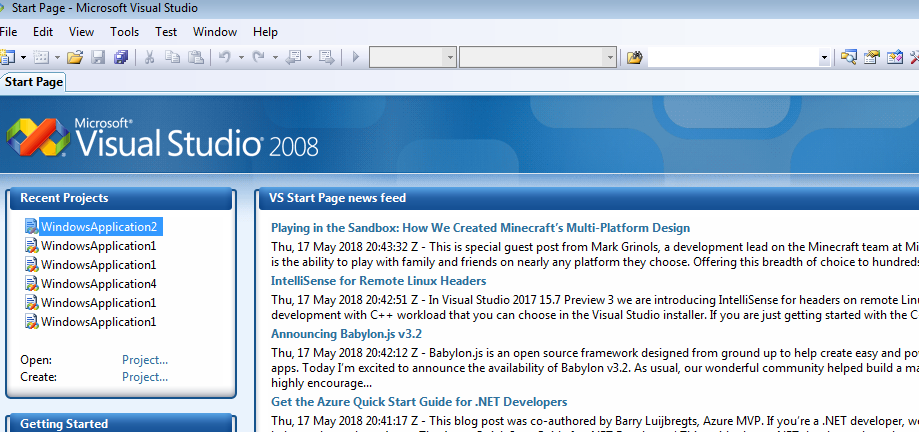This screenshot has height=432, width=919.
Task: Select the Start Page tab
Action: [x=33, y=82]
